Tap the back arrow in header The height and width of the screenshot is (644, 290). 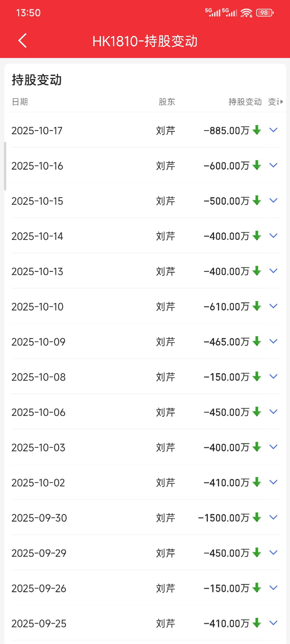pyautogui.click(x=23, y=41)
